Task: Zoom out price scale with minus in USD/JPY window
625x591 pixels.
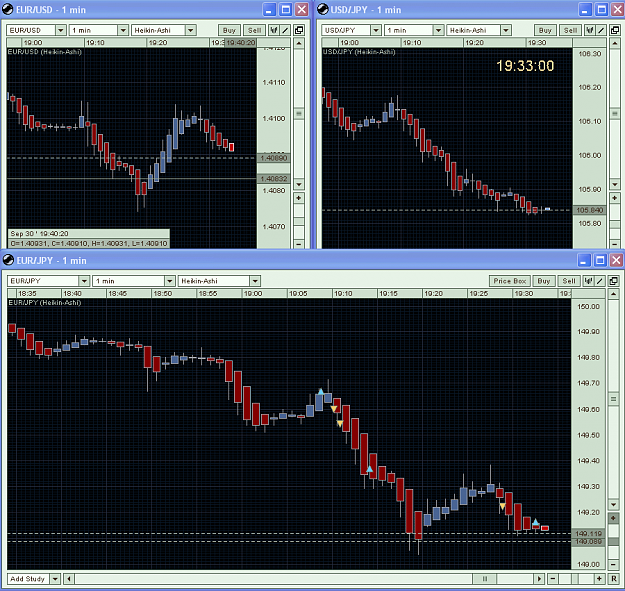Action: pos(615,244)
